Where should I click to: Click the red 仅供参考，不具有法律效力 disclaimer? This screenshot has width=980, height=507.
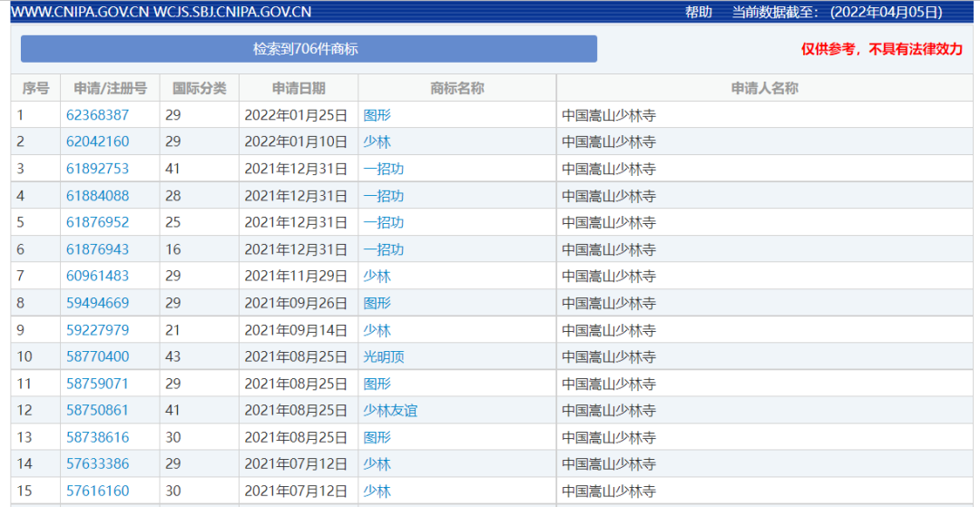[882, 49]
